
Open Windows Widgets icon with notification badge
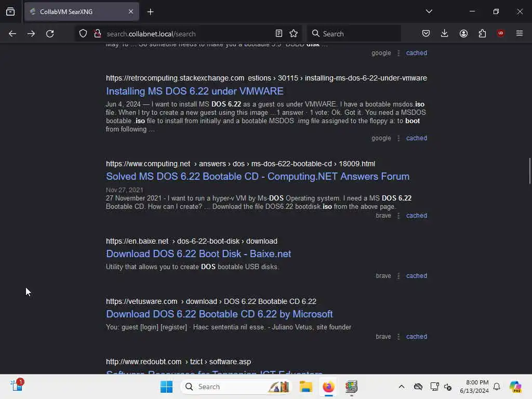pyautogui.click(x=17, y=386)
